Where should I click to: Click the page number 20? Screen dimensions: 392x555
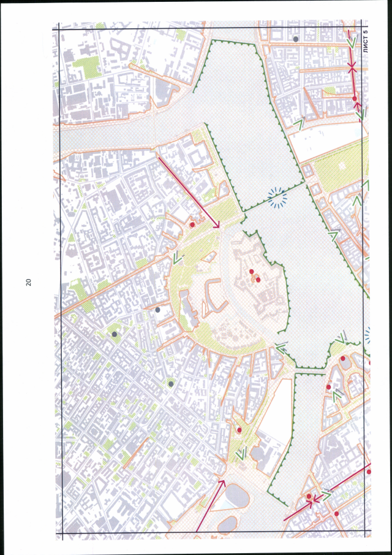28,282
